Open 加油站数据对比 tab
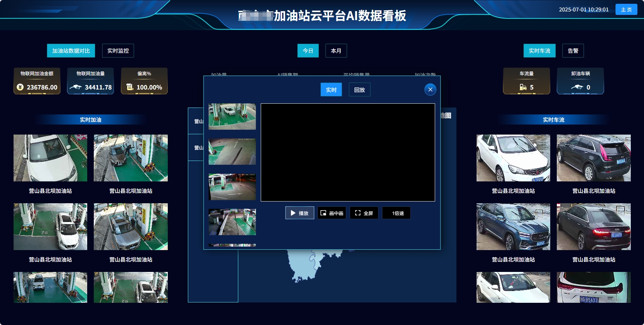Viewport: 644px width, 325px height. [x=71, y=51]
